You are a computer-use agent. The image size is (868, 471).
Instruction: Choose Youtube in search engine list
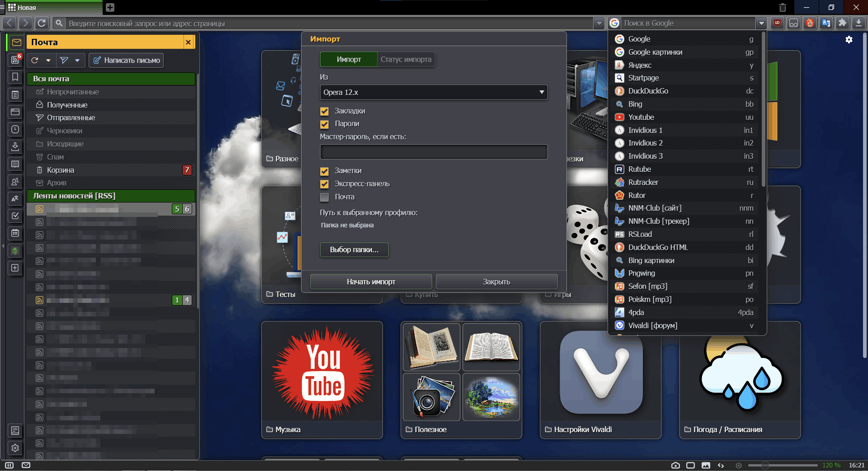pyautogui.click(x=684, y=117)
